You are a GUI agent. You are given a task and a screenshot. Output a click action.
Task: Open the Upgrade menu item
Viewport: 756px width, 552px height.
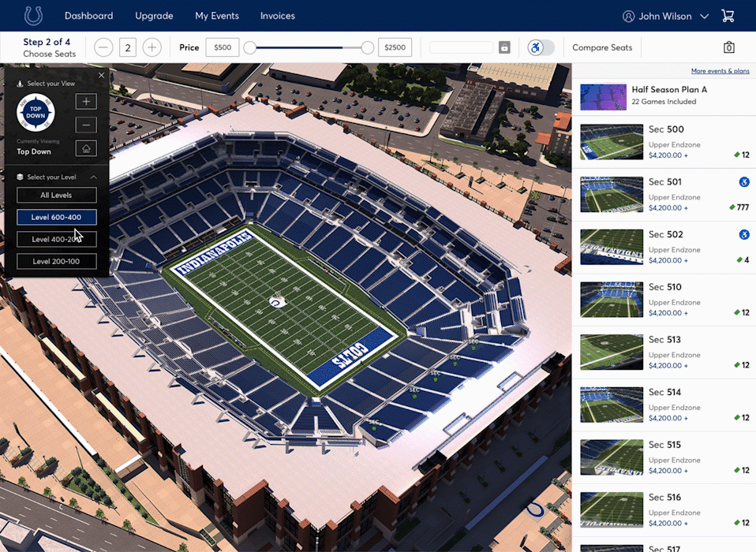coord(154,16)
